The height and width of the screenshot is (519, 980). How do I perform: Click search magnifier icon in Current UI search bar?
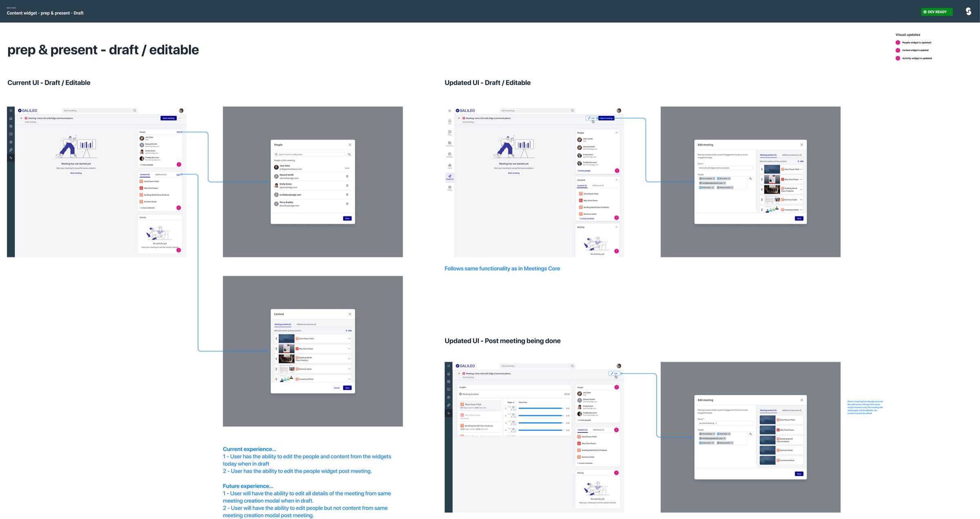coord(134,110)
